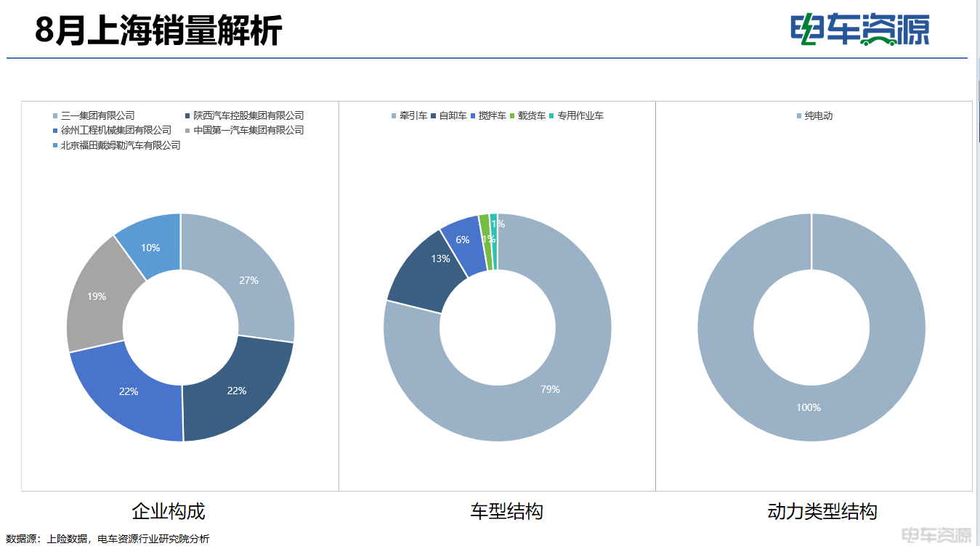Click the 电车资源 logo at top right
The image size is (980, 546).
pyautogui.click(x=859, y=30)
